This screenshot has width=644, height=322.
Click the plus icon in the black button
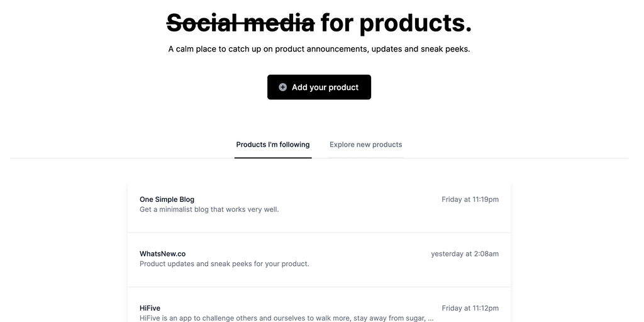point(283,87)
